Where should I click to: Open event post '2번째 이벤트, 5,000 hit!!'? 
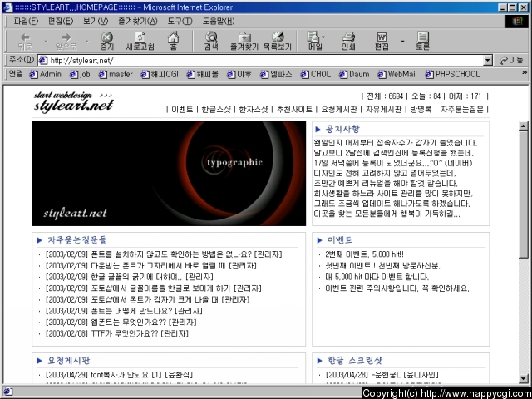point(364,254)
